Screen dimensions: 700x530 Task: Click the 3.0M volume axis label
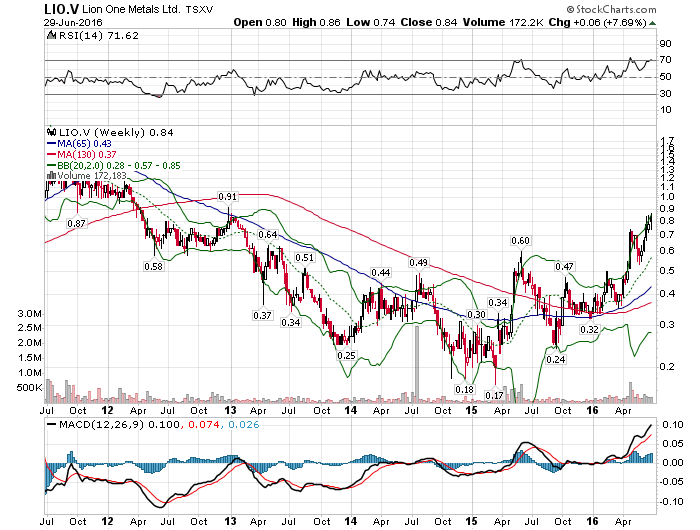coord(29,313)
